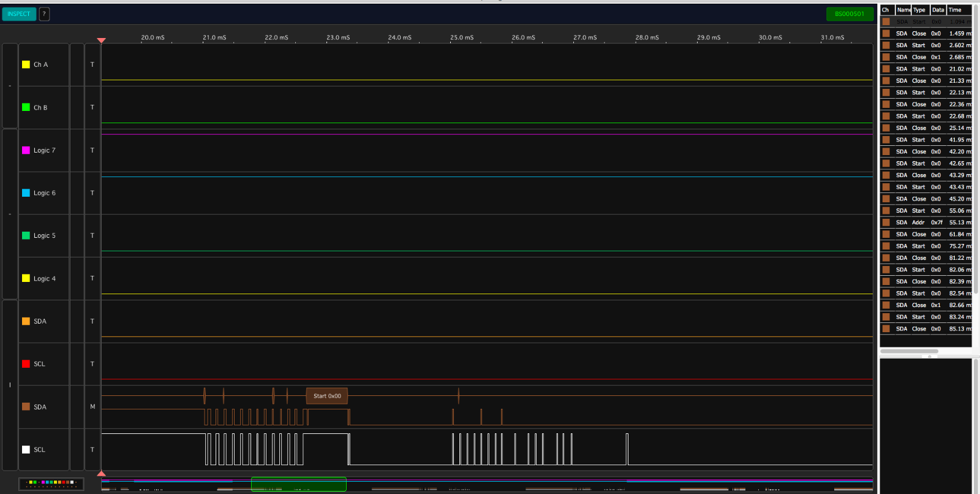Click the green overview window selection

(299, 484)
